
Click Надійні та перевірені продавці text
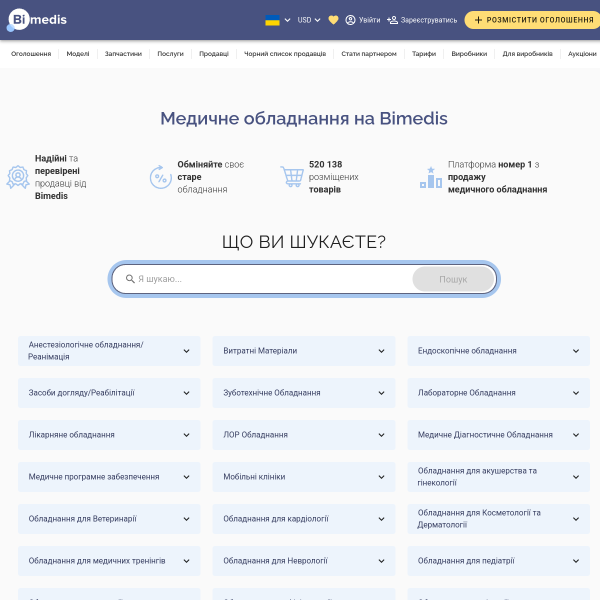click(60, 177)
